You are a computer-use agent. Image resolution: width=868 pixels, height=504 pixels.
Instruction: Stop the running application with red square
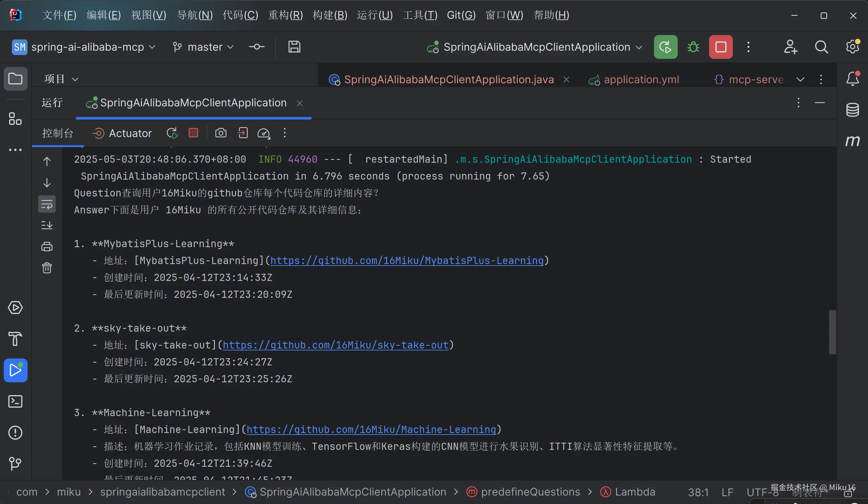tap(721, 47)
